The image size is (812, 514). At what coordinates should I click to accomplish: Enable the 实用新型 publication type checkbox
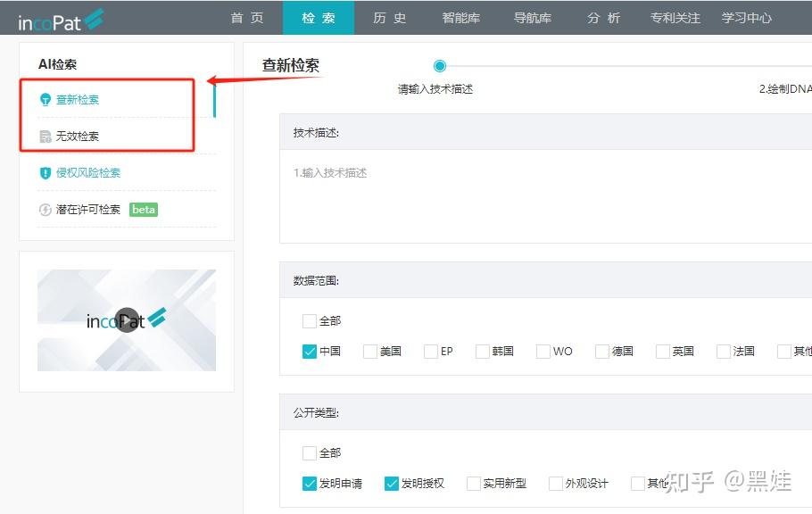pyautogui.click(x=471, y=483)
